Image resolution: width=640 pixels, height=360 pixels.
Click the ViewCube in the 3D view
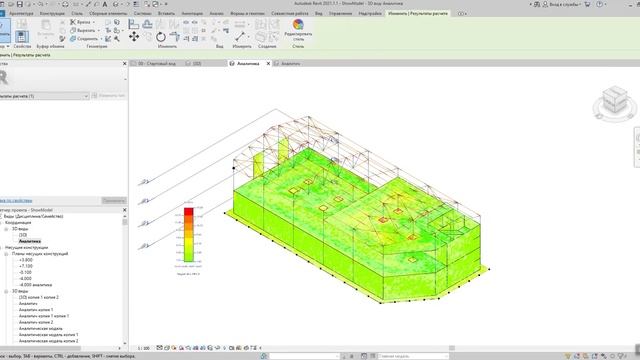point(615,101)
